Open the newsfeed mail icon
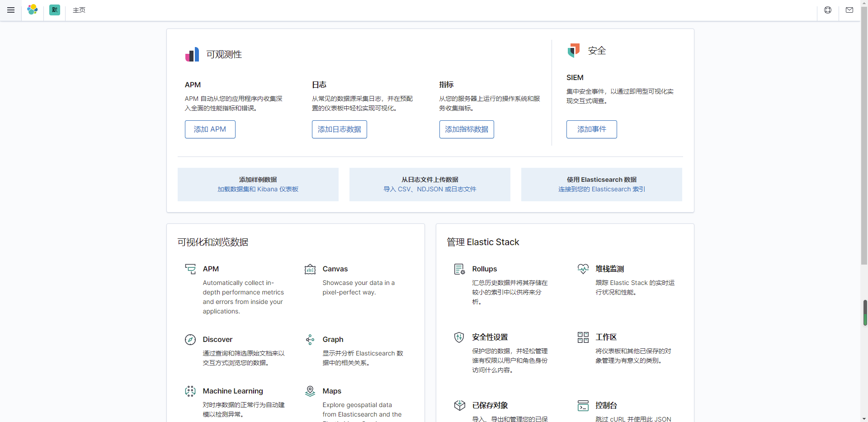This screenshot has width=868, height=422. tap(849, 10)
